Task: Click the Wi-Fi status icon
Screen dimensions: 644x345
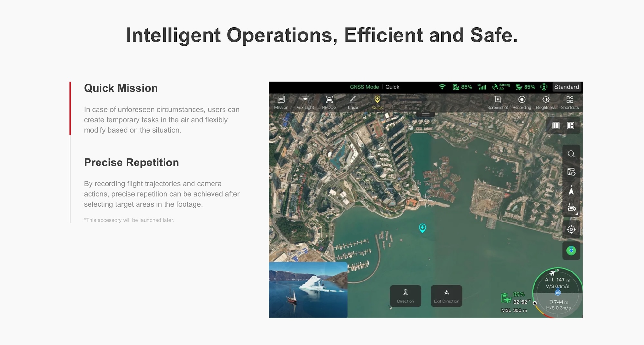Action: point(442,87)
